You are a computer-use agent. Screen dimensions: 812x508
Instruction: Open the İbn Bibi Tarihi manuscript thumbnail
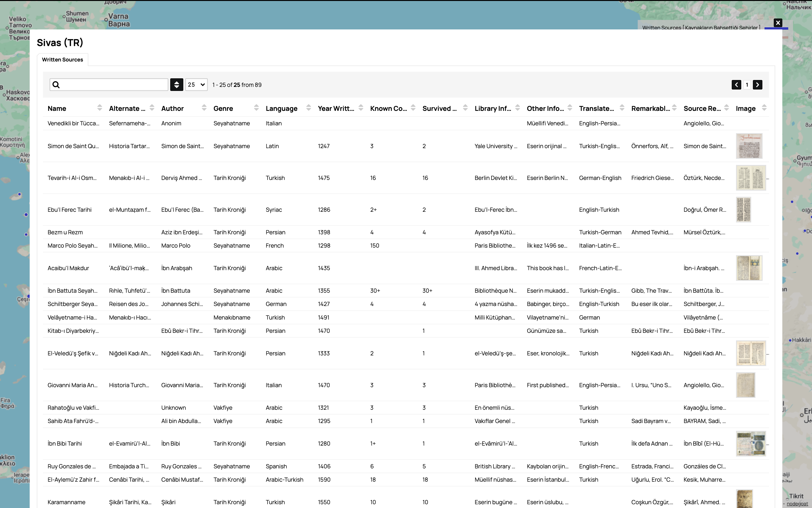tap(751, 443)
